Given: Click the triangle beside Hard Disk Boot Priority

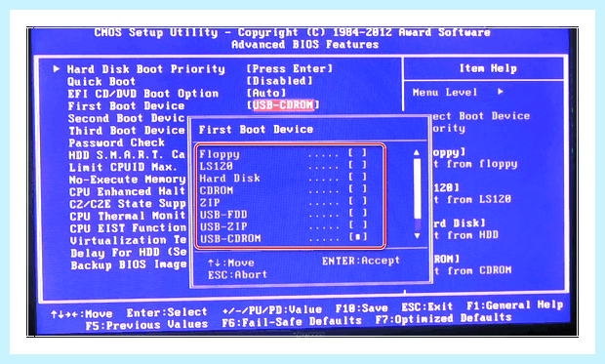Looking at the screenshot, I should [x=57, y=68].
